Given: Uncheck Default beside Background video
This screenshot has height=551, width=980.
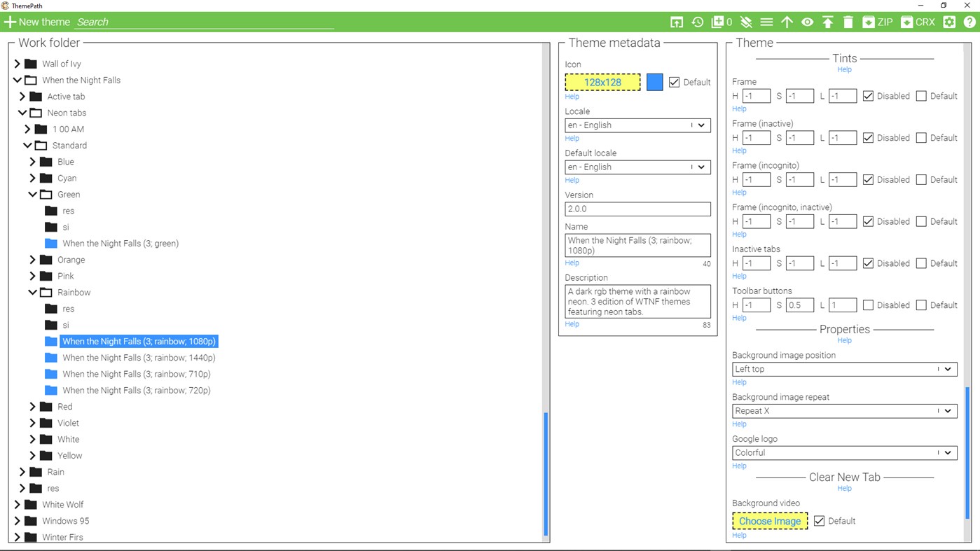Looking at the screenshot, I should click(820, 520).
